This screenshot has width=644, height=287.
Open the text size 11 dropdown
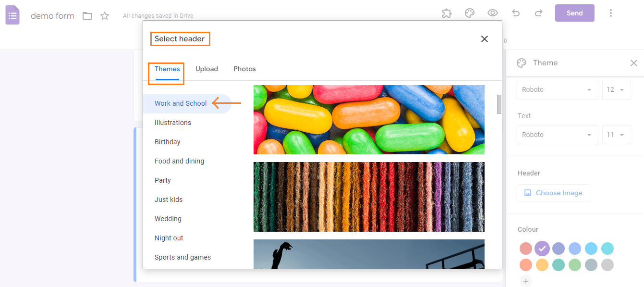tap(616, 135)
